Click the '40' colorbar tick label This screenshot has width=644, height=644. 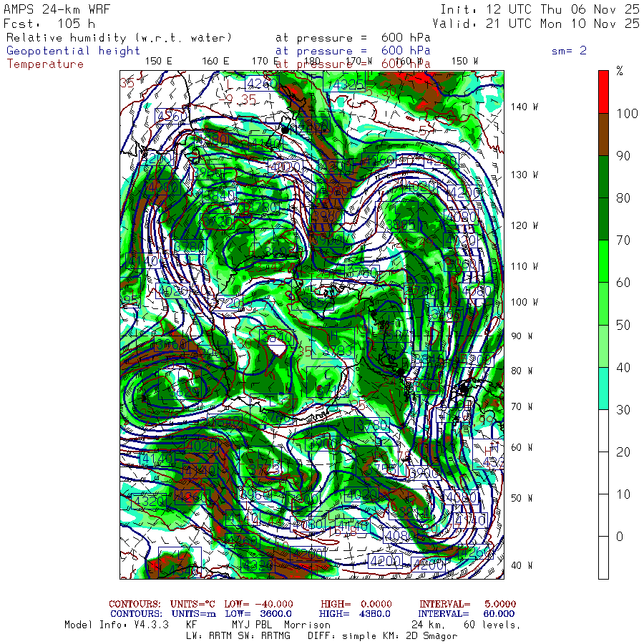coord(623,368)
